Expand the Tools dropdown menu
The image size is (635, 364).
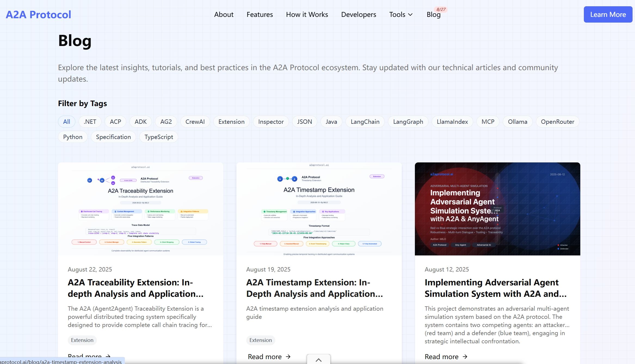pyautogui.click(x=401, y=15)
